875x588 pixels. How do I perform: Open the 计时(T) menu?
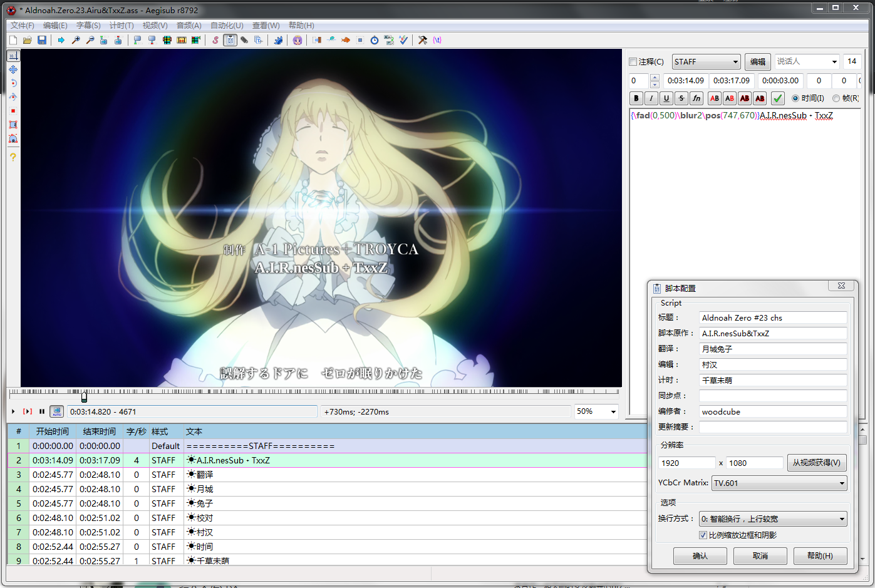click(x=122, y=25)
